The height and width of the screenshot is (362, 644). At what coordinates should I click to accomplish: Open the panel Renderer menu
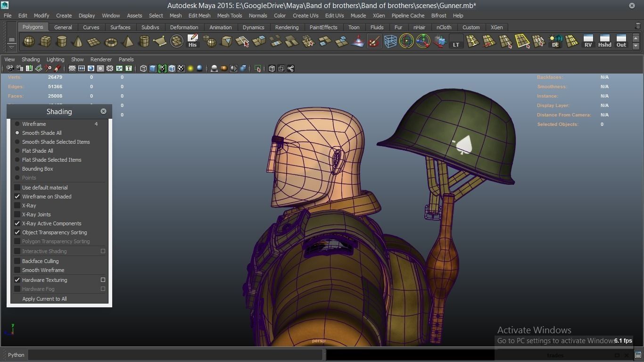[x=101, y=59]
